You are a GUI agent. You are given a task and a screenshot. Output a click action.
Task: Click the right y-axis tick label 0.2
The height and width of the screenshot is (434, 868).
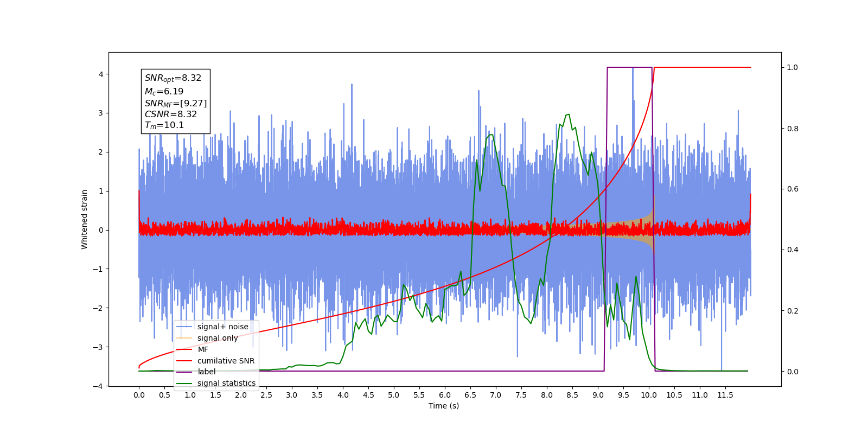coord(793,311)
